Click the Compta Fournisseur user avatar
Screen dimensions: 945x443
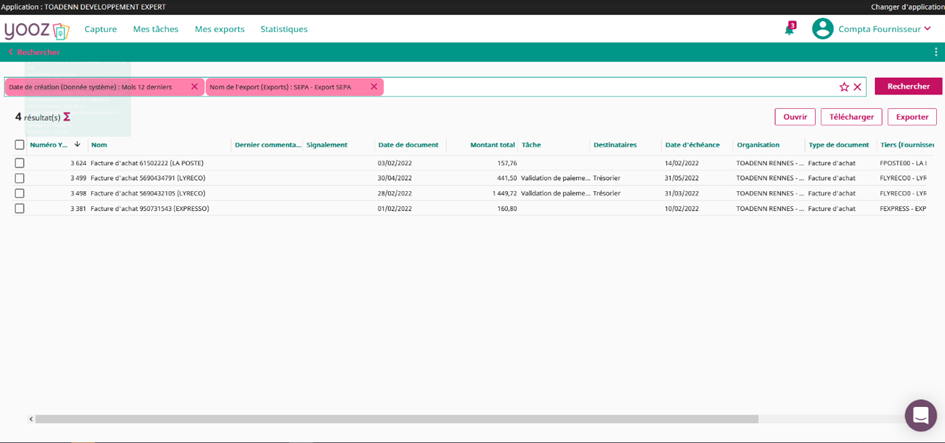click(822, 29)
